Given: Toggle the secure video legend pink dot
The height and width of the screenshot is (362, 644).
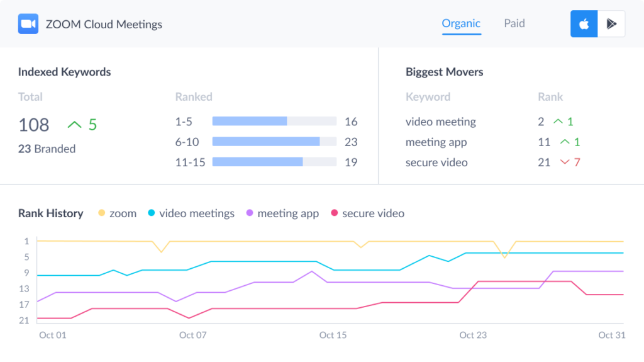Looking at the screenshot, I should pyautogui.click(x=334, y=213).
